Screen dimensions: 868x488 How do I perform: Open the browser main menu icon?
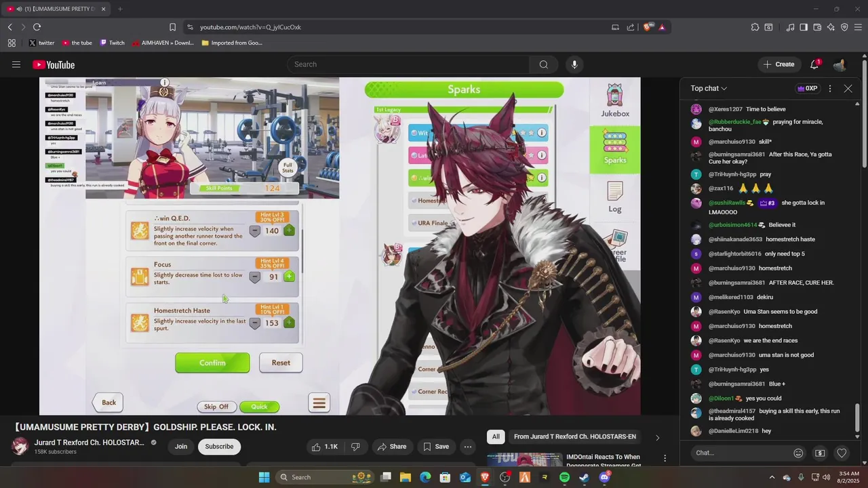[858, 27]
